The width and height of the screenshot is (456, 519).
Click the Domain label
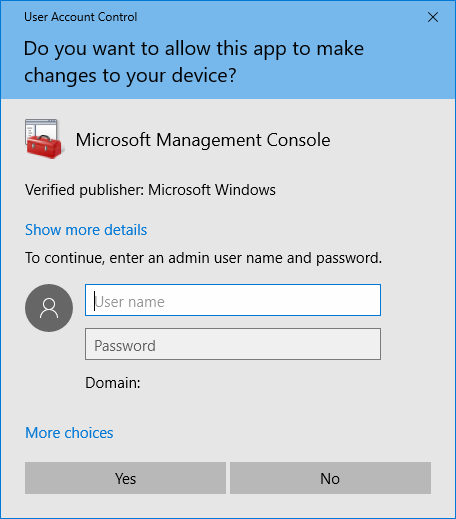coord(113,383)
